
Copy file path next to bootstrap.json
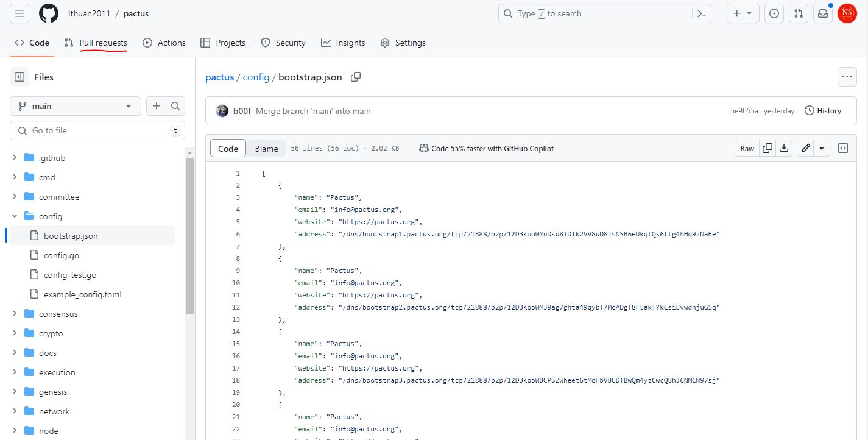pyautogui.click(x=356, y=77)
